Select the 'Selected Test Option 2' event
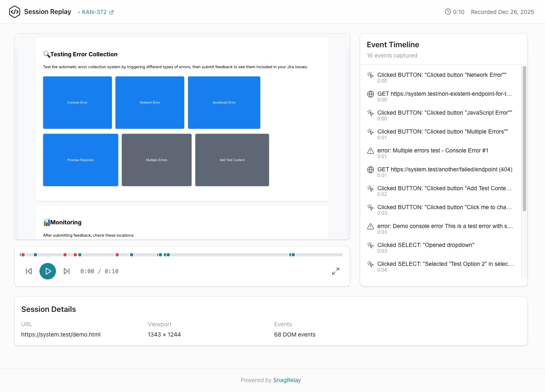Screen dimensions: 545x392 pyautogui.click(x=445, y=264)
